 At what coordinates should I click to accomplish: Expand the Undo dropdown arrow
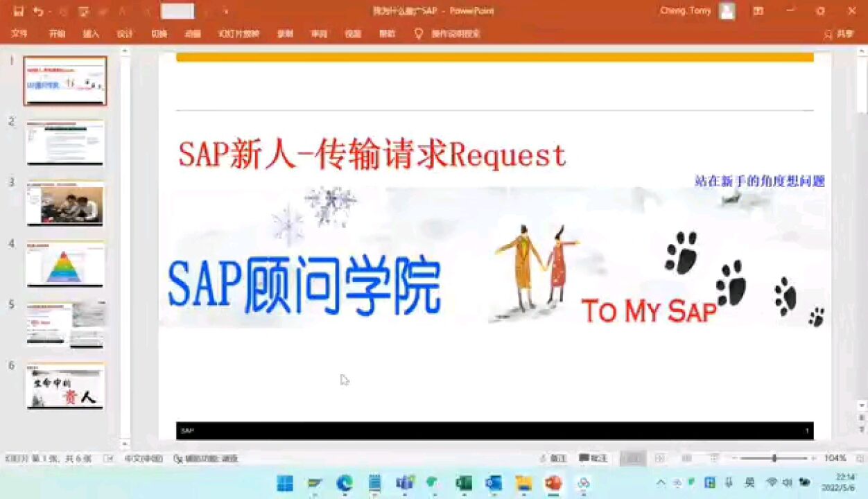(49, 11)
